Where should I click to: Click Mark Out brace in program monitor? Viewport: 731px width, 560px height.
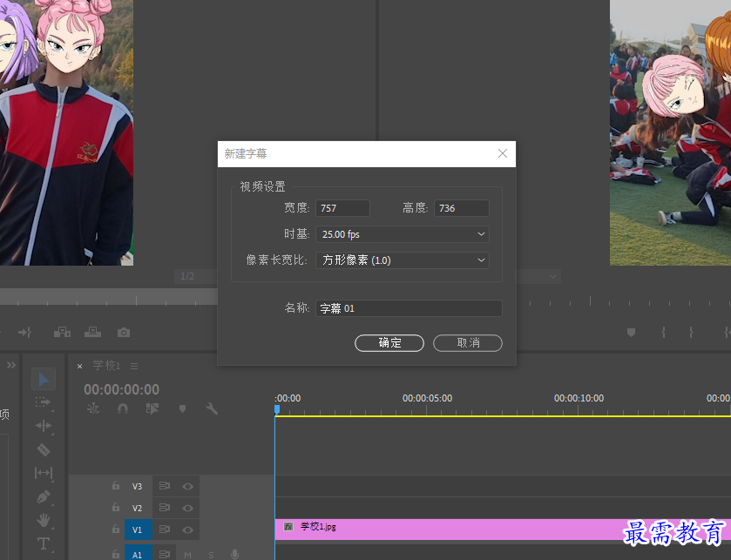[692, 332]
